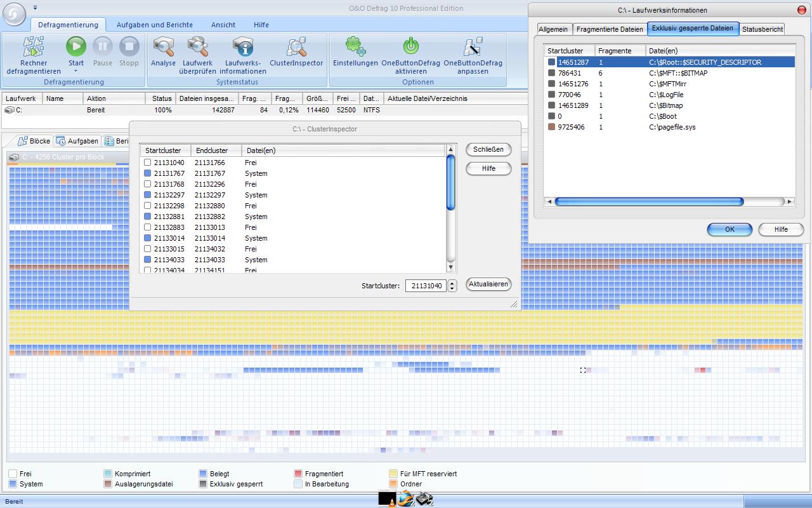Screen dimensions: 812x508
Task: Click Aktion column header in drive list
Action: (114, 98)
